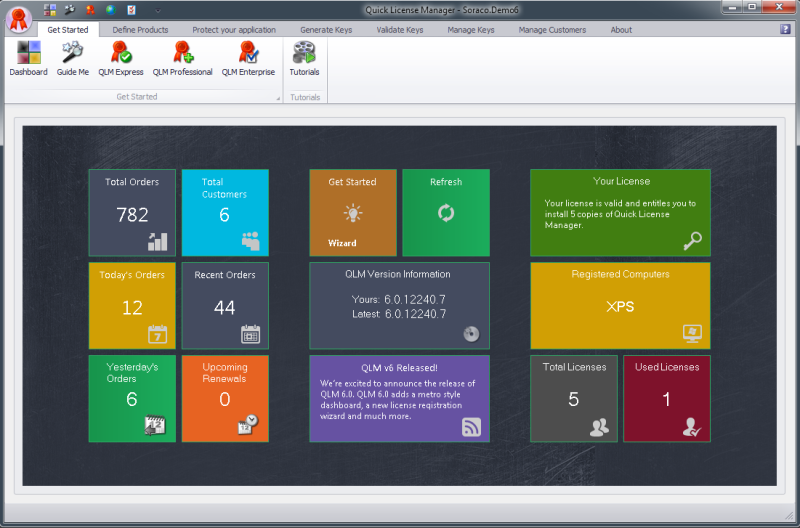Open the Total Customers tile
The height and width of the screenshot is (528, 800).
tap(225, 213)
